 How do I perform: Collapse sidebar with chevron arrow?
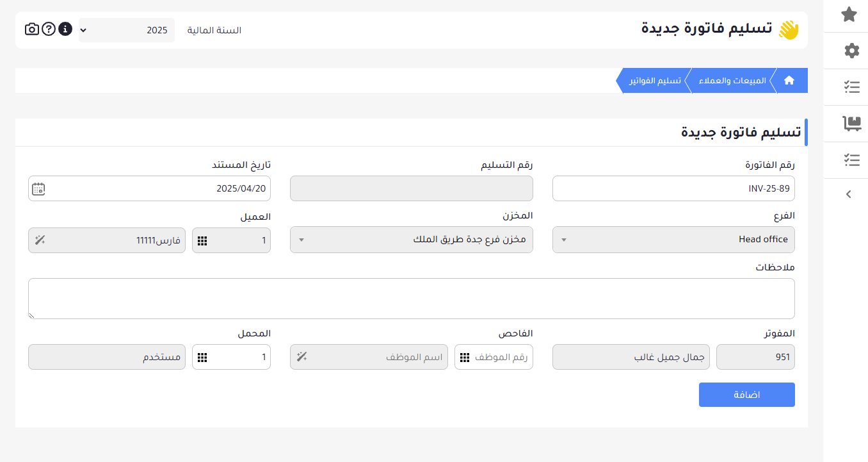849,194
